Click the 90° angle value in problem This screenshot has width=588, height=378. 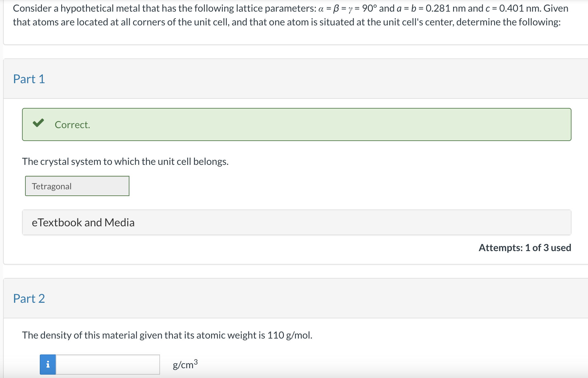pyautogui.click(x=369, y=8)
